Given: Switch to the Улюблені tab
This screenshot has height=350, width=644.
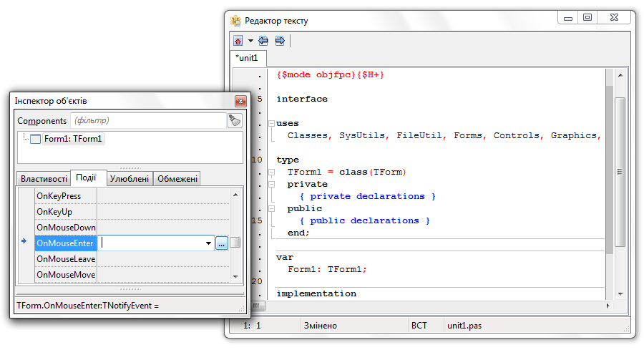Looking at the screenshot, I should (130, 179).
